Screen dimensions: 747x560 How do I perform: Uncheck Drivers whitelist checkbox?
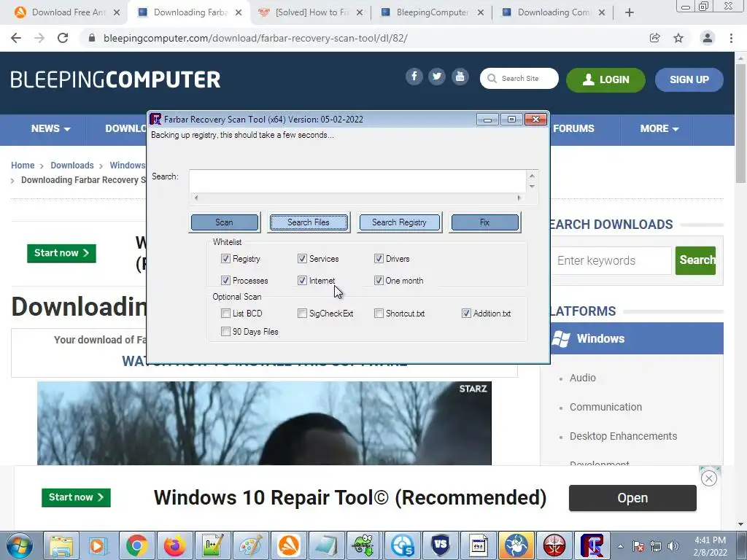point(379,259)
